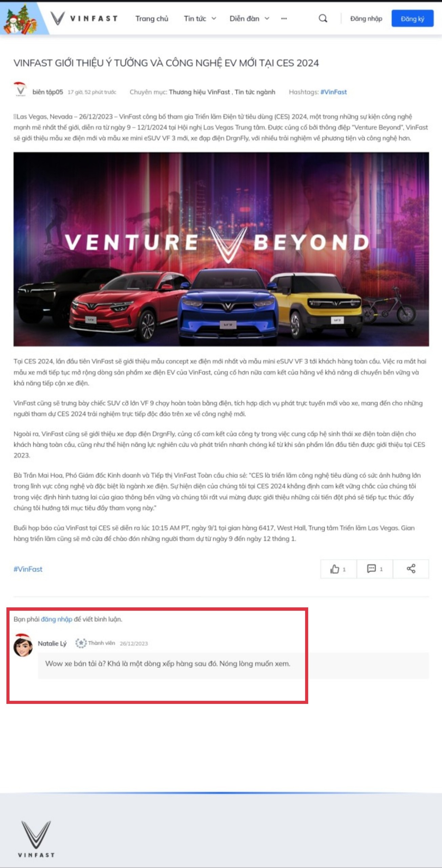
Task: Click the Christmas decoration banner icon
Action: 21,19
